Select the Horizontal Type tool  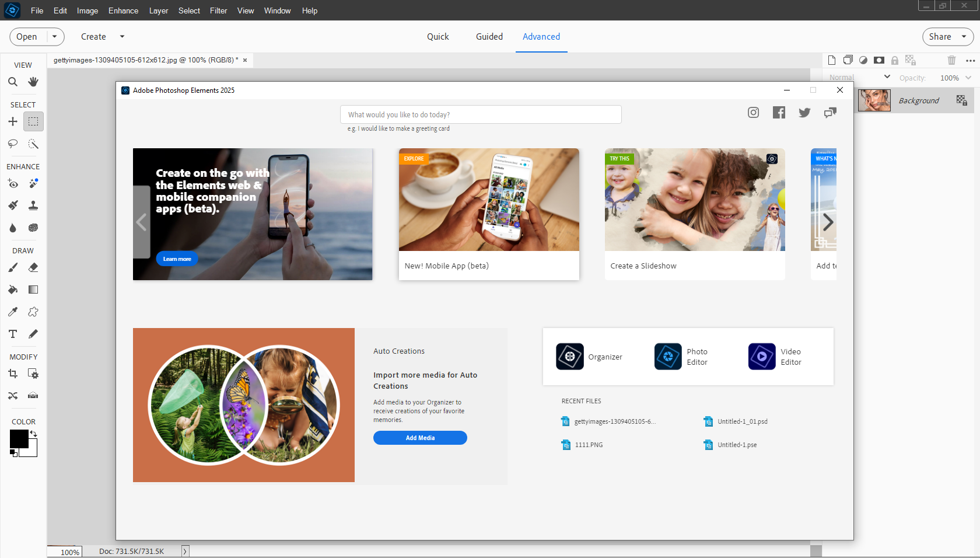pos(13,334)
